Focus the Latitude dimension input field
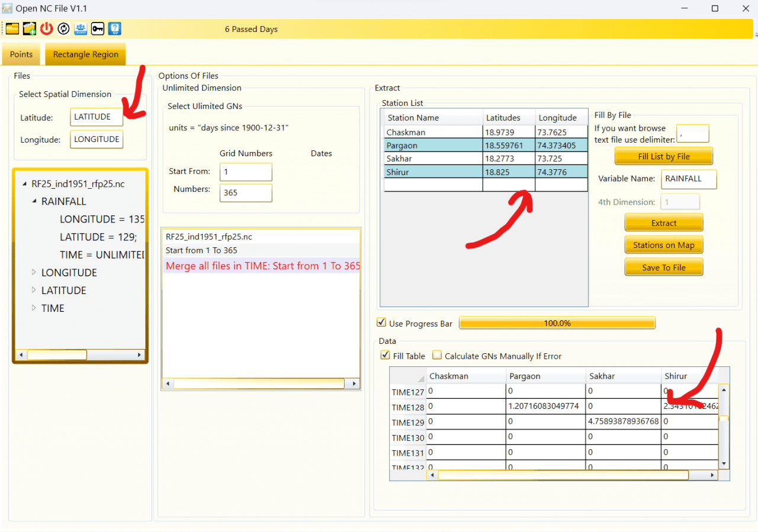Image resolution: width=758 pixels, height=532 pixels. pos(97,117)
